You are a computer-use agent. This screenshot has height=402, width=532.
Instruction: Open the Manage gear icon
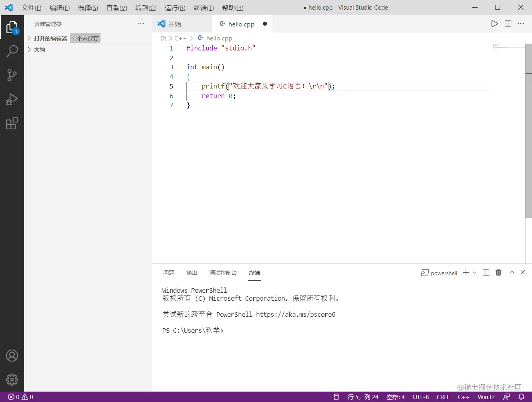[x=12, y=380]
